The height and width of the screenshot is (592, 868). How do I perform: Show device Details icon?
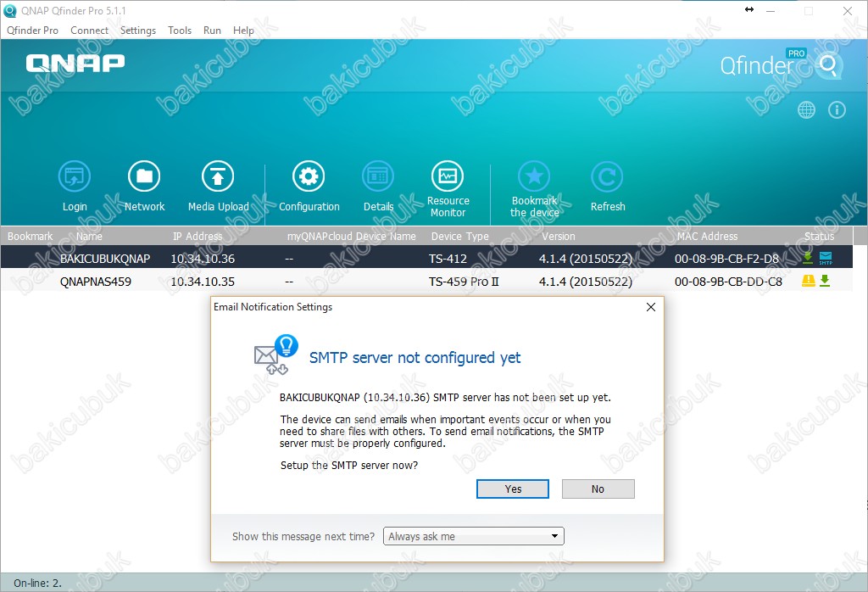point(378,176)
